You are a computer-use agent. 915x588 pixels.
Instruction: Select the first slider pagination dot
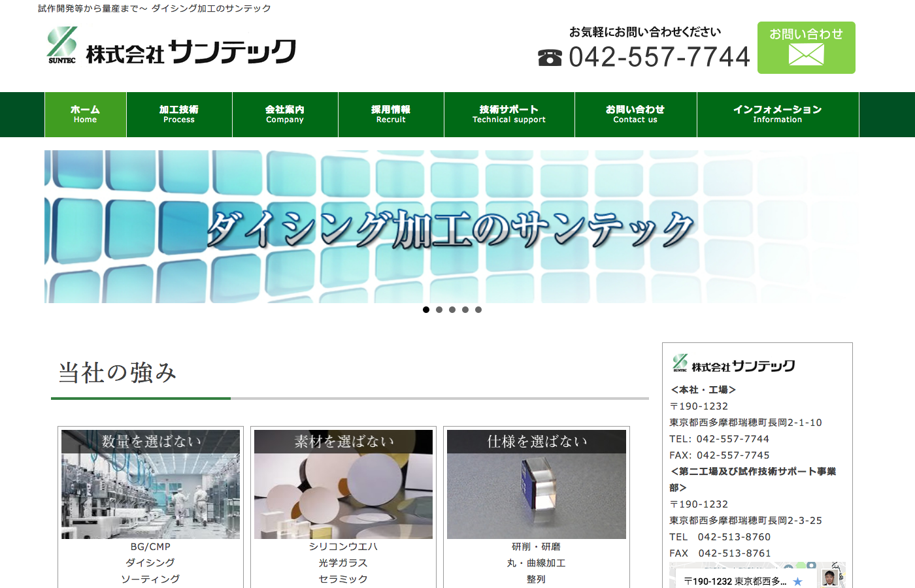[426, 310]
